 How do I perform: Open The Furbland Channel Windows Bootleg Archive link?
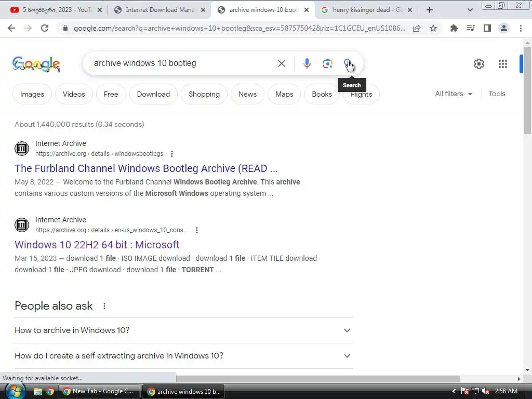coord(146,168)
